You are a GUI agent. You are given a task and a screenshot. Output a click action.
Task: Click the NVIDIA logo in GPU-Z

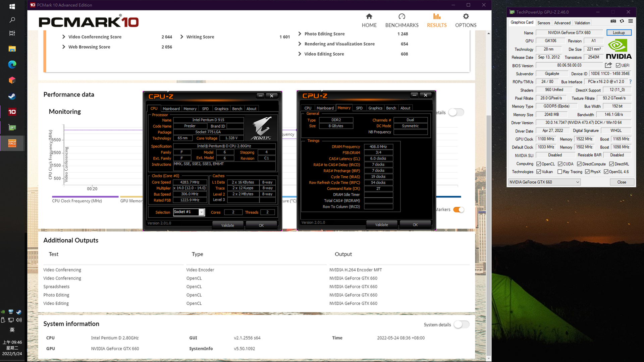click(619, 49)
